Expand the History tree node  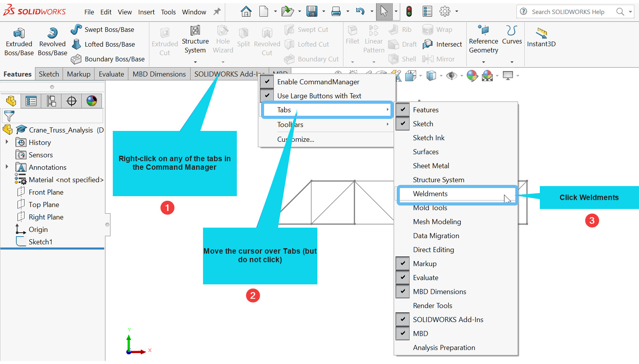click(7, 142)
